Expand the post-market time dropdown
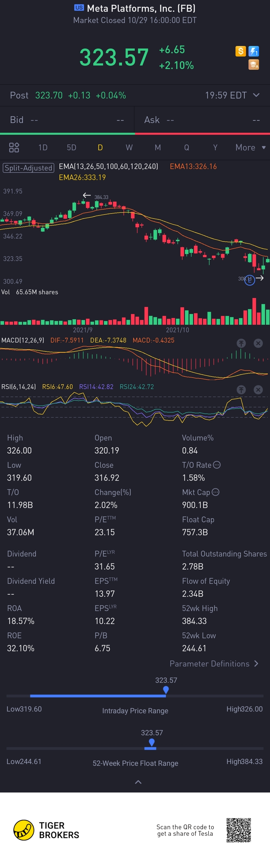270x868 pixels. click(256, 95)
